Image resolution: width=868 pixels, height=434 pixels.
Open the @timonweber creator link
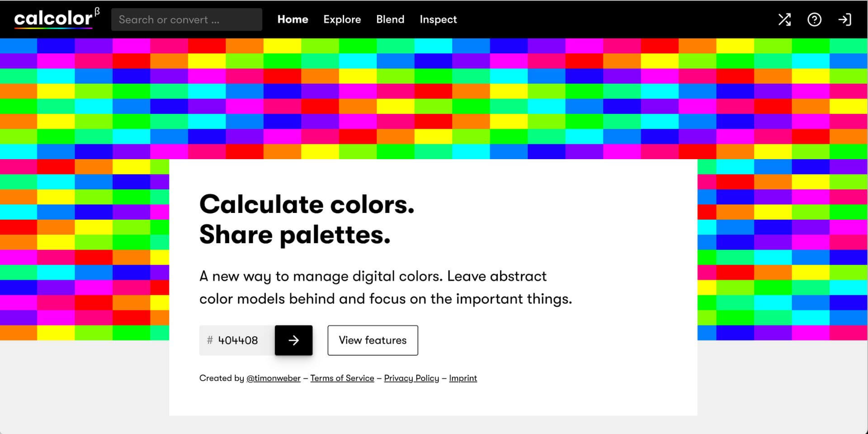coord(273,378)
